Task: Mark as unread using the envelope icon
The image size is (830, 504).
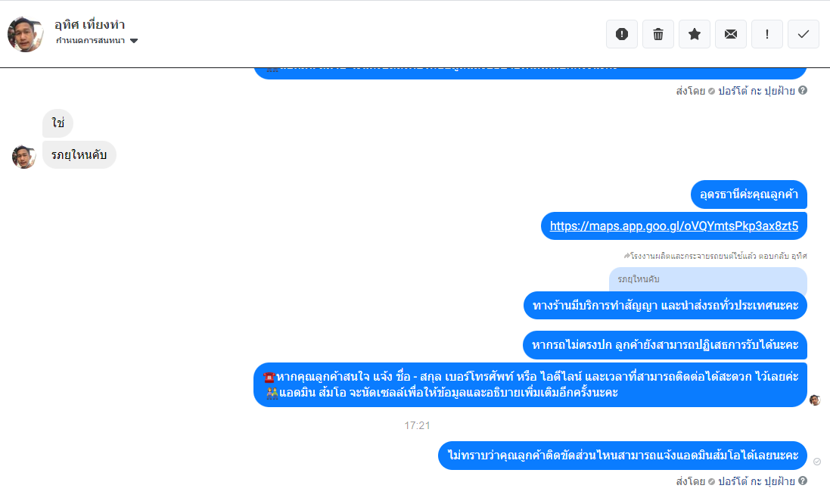Action: click(x=730, y=34)
